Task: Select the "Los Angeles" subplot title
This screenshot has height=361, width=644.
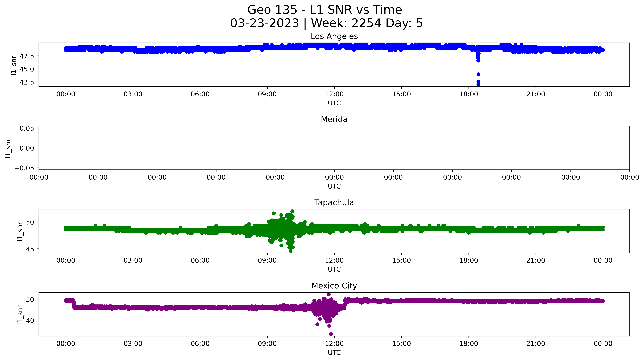Action: (x=334, y=36)
